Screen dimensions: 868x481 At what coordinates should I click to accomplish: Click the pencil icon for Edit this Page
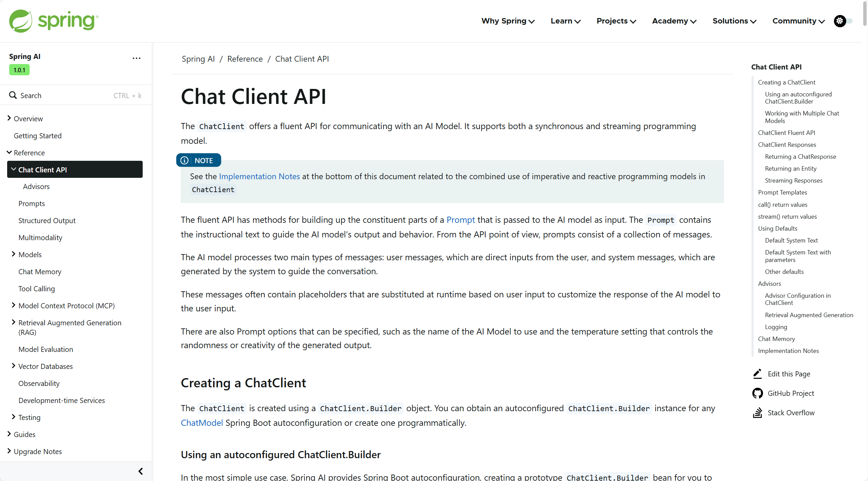[x=757, y=374]
